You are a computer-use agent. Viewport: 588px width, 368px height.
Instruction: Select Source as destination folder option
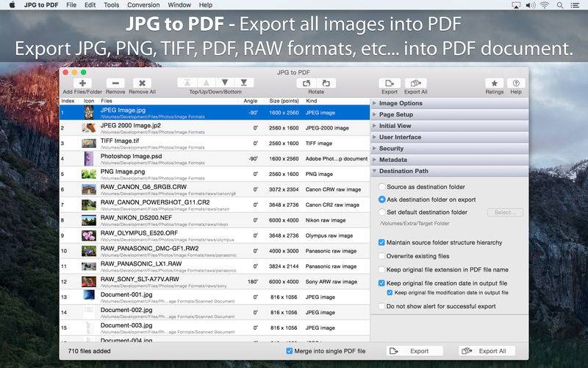coord(381,187)
